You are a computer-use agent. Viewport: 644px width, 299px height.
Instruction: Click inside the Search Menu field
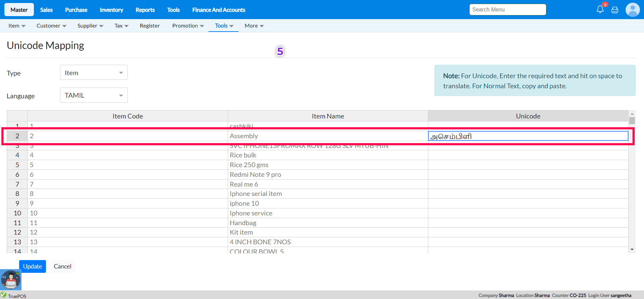click(507, 10)
